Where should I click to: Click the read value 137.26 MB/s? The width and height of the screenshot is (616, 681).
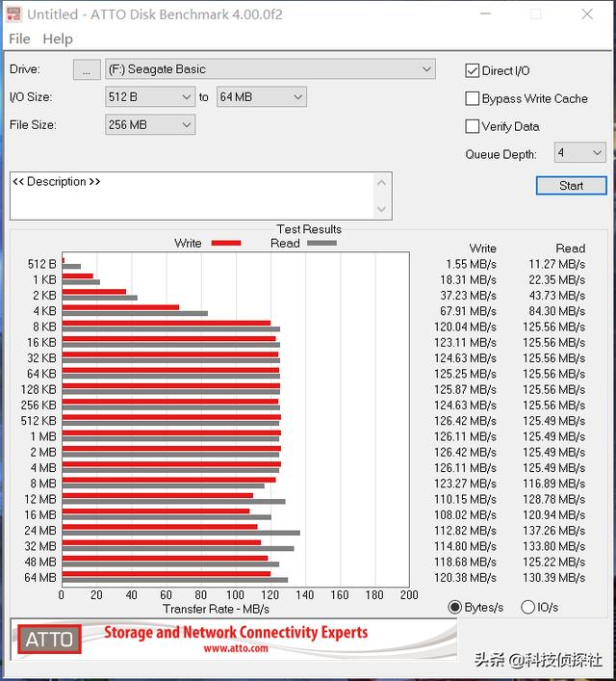[554, 531]
